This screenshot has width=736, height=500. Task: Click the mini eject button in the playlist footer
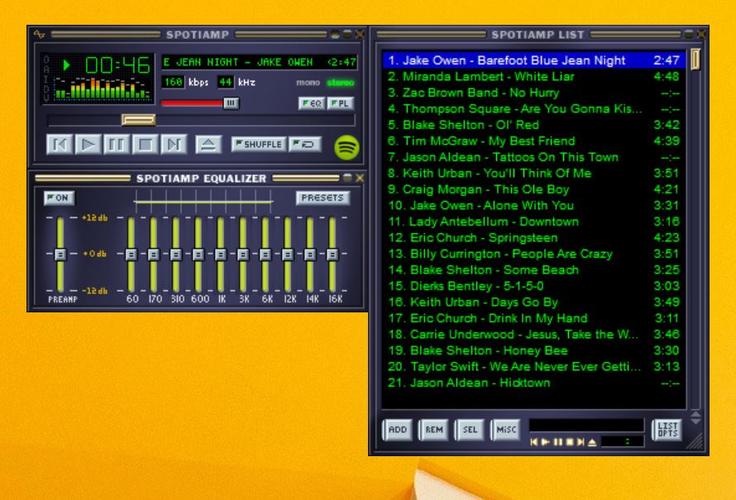click(592, 442)
